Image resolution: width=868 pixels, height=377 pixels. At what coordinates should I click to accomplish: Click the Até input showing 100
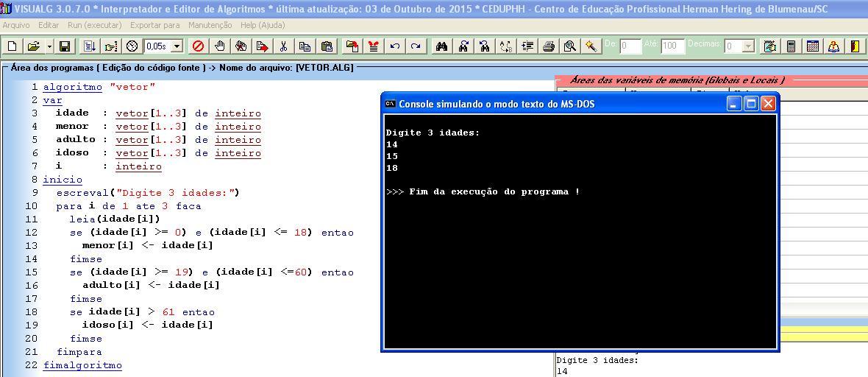(x=672, y=46)
